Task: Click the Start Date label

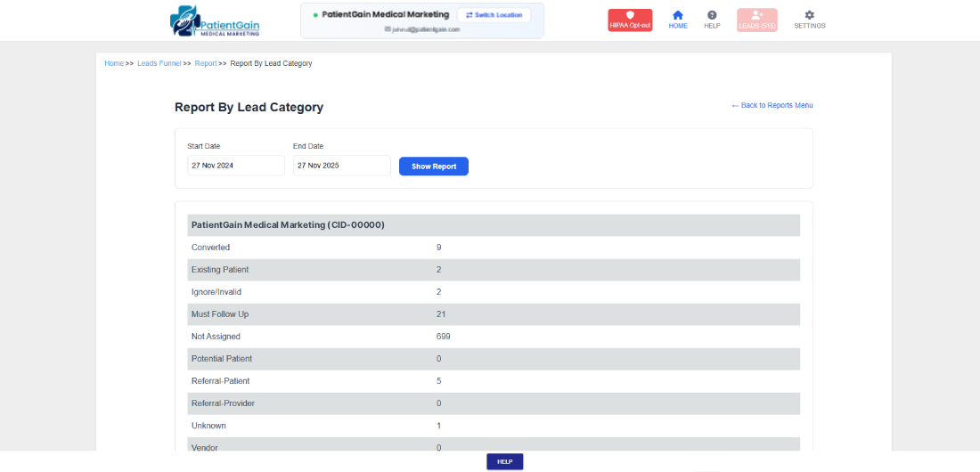Action: pos(204,146)
